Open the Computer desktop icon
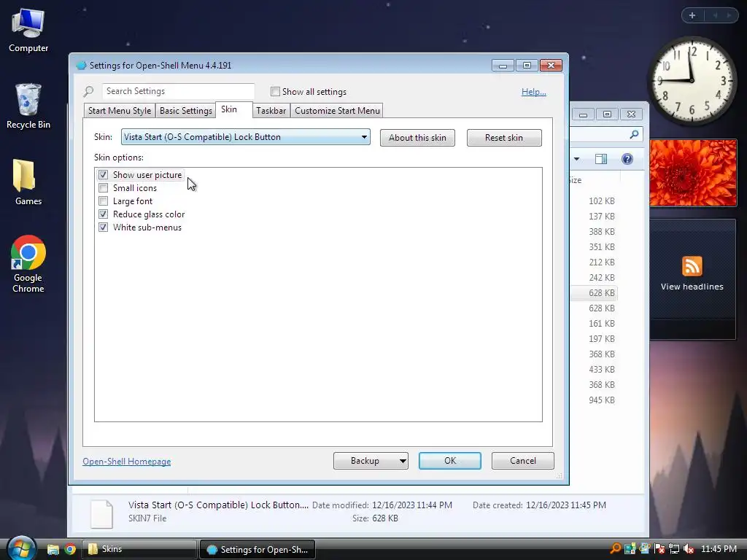Screen dimensions: 747x560 pyautogui.click(x=28, y=31)
